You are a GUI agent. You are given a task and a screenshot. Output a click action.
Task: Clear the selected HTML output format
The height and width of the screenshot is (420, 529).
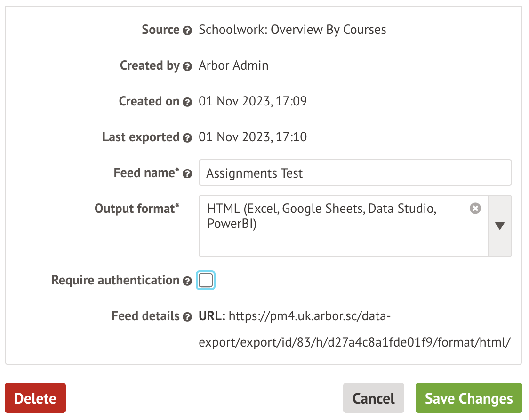coord(475,208)
